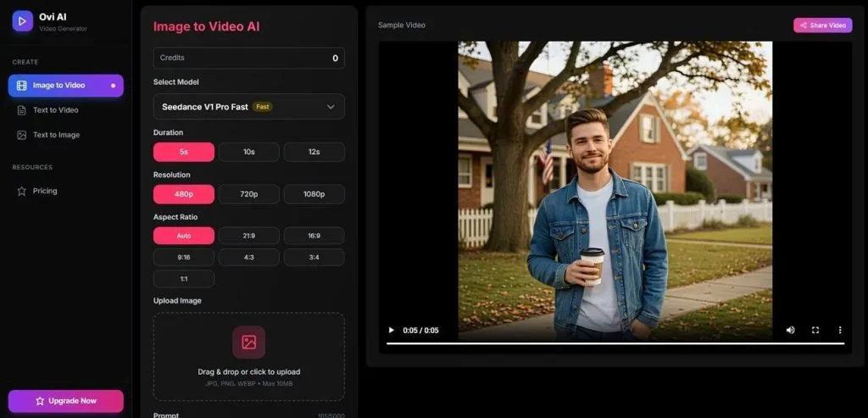Click the star icon beside Pricing
This screenshot has width=868, height=418.
point(21,191)
